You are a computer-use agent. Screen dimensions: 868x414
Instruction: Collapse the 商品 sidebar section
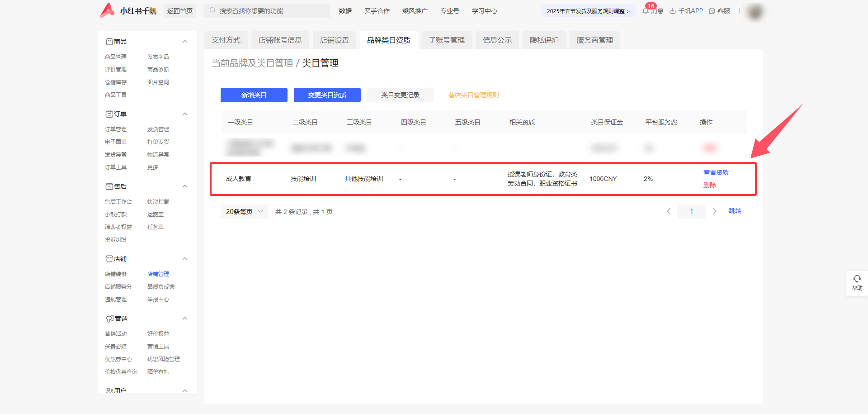point(185,42)
